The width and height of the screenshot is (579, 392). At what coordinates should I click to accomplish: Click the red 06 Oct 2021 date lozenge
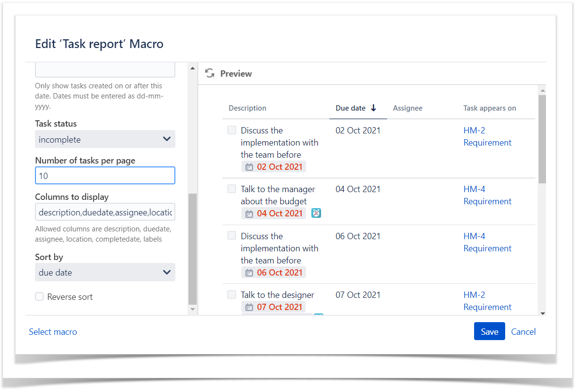point(273,273)
